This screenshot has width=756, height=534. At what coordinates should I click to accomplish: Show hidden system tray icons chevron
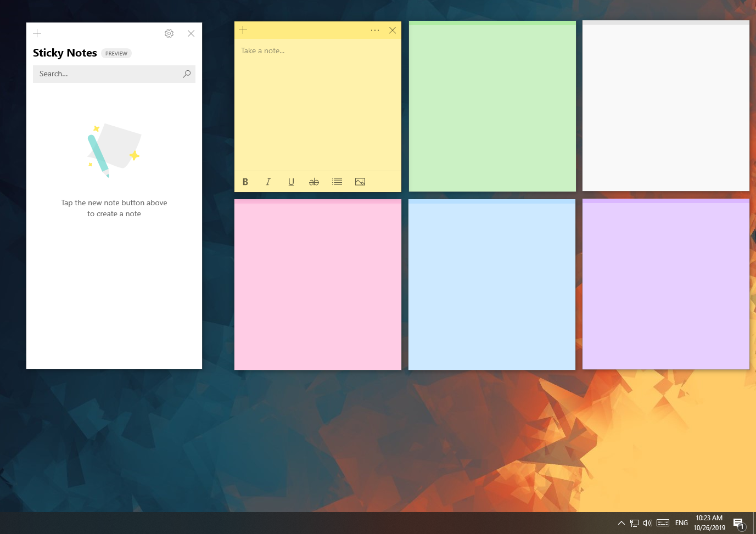tap(621, 523)
